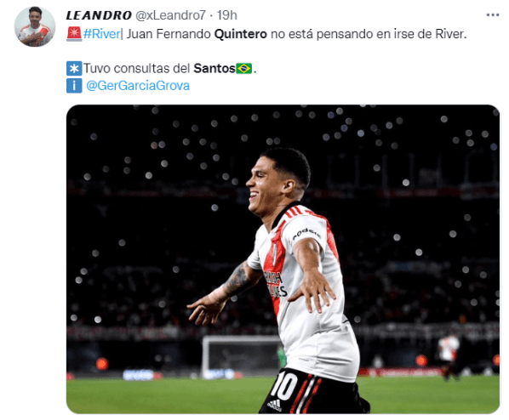Click the blue asterisk emoji
The image size is (509, 420).
74,68
